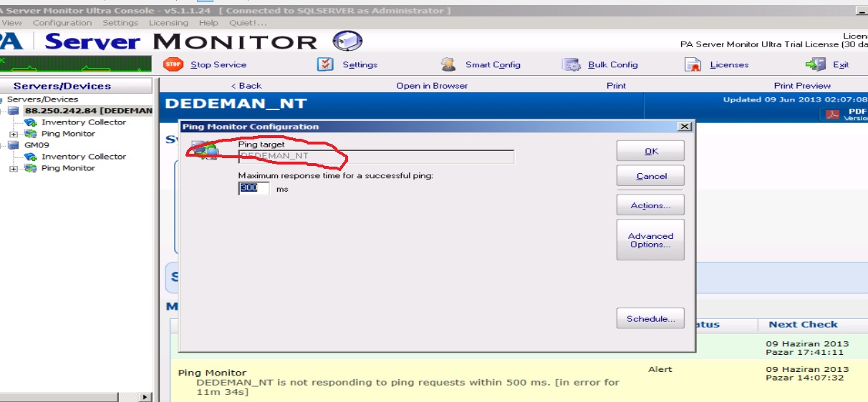The image size is (868, 402).
Task: Open Advanced Options... in dialog
Action: click(650, 240)
